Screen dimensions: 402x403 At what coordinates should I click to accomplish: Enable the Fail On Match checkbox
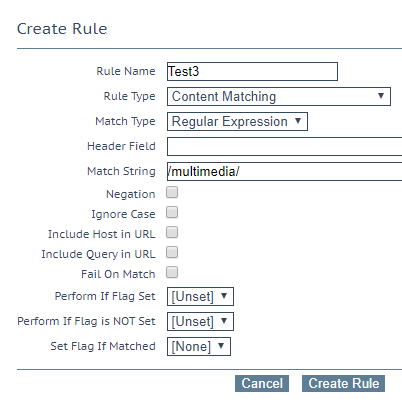pos(172,272)
